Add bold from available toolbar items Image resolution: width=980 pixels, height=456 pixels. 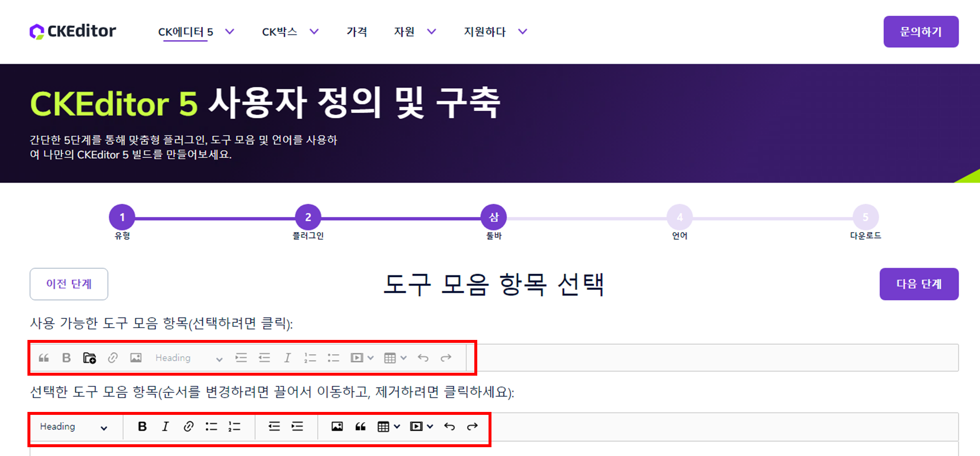[67, 358]
